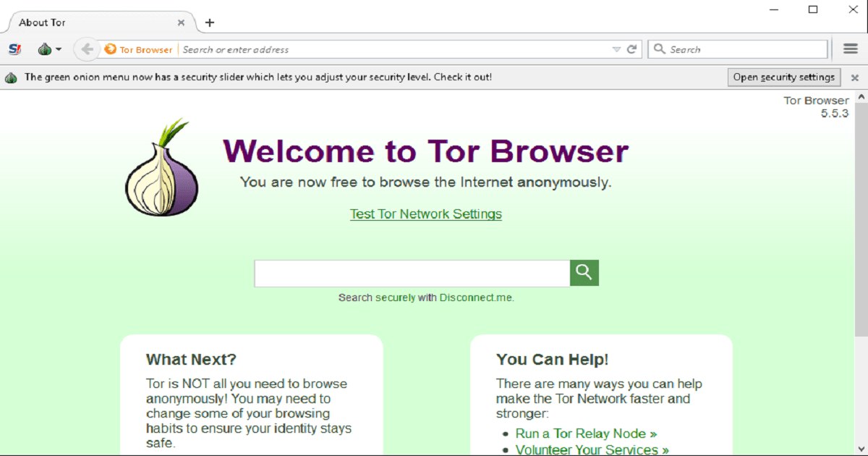Image resolution: width=868 pixels, height=456 pixels.
Task: Focus the toolbar Search box
Action: click(x=738, y=49)
